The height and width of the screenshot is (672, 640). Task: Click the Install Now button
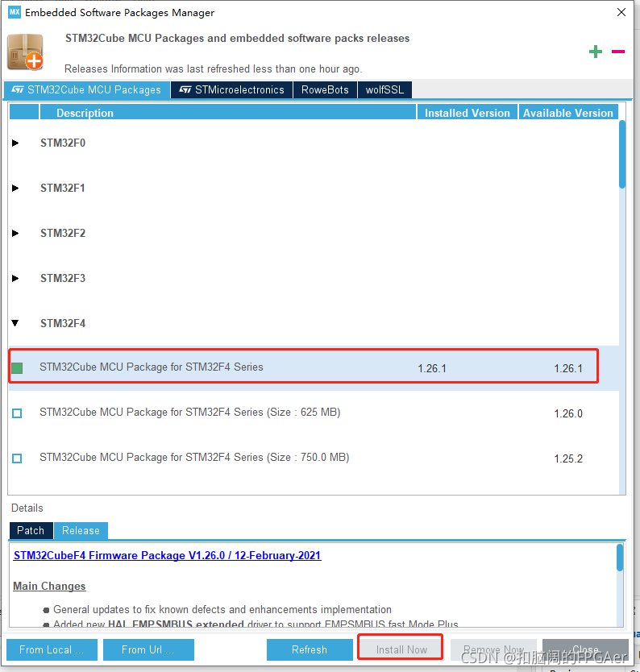click(401, 649)
